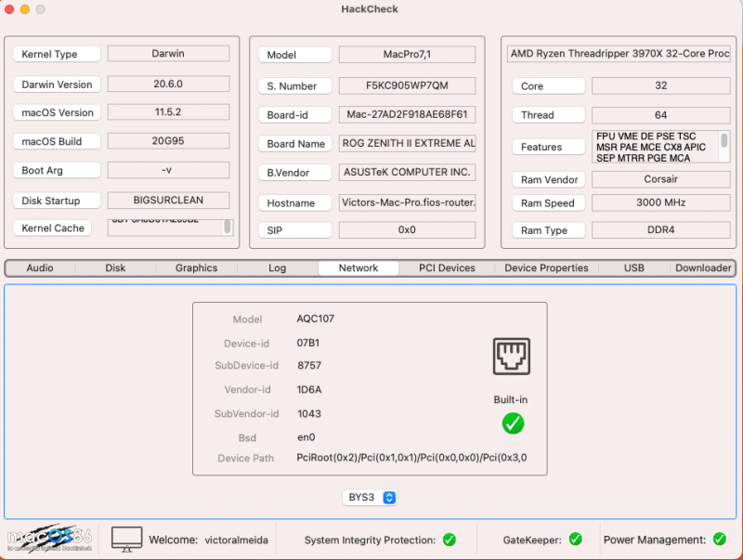This screenshot has height=560, width=743.
Task: Open the USB tab
Action: pyautogui.click(x=634, y=267)
